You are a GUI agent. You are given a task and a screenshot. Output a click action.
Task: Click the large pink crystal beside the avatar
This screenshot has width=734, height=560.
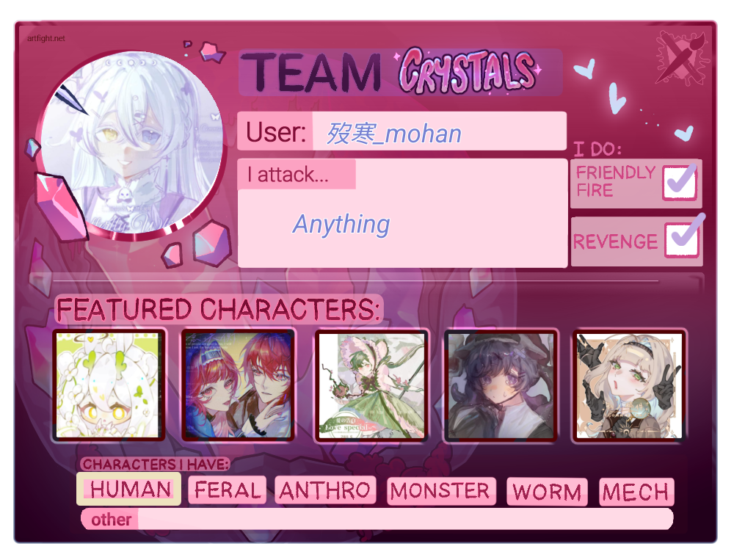click(60, 206)
